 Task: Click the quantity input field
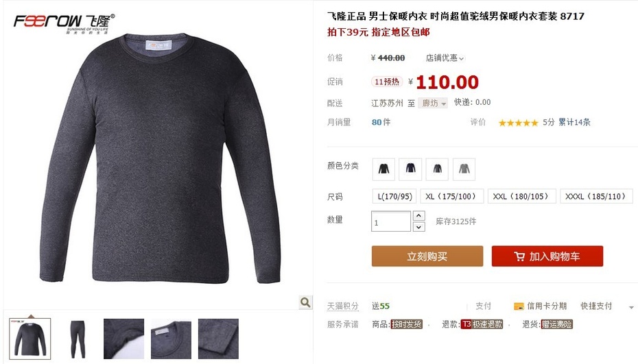391,221
